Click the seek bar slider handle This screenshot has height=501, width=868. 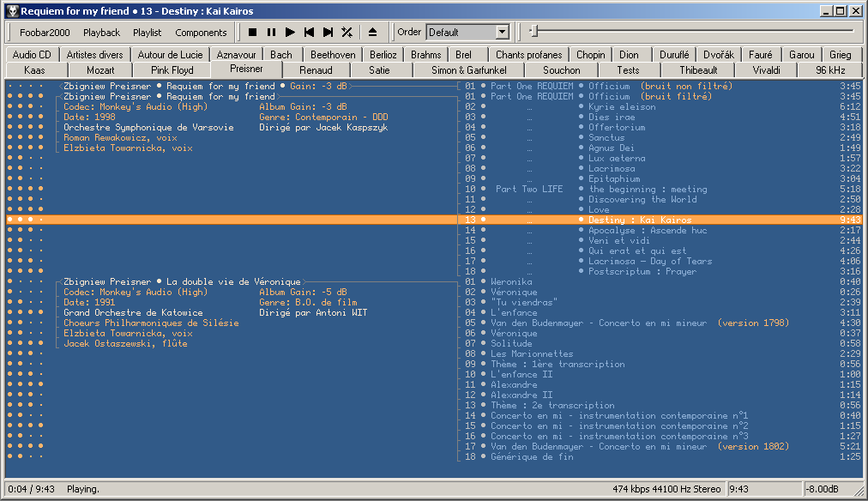[533, 32]
